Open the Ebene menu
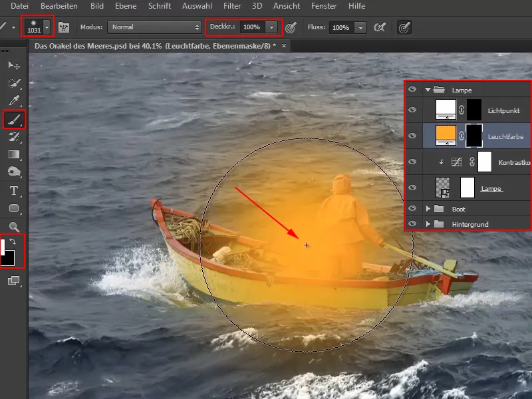This screenshot has width=532, height=399. 126,6
